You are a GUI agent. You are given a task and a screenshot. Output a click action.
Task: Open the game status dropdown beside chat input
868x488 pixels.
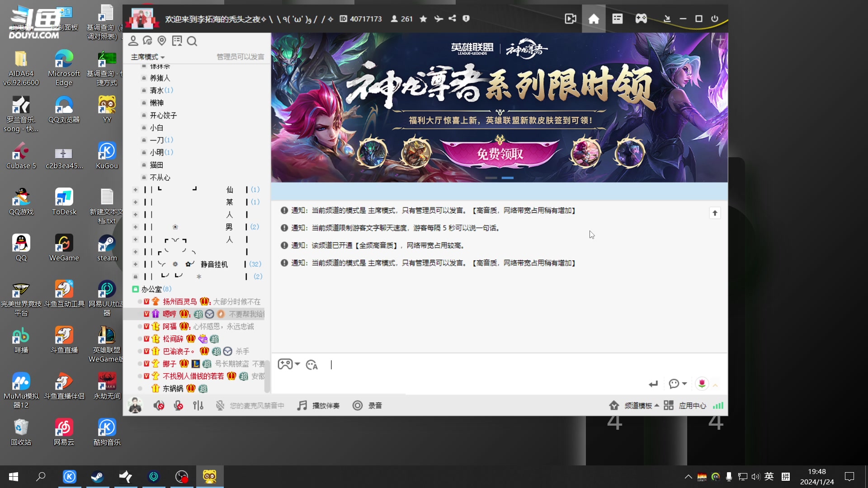[289, 364]
